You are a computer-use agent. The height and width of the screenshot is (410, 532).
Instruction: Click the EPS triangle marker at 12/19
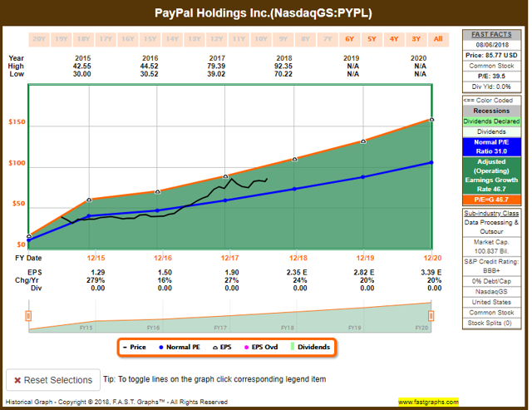[x=363, y=141]
